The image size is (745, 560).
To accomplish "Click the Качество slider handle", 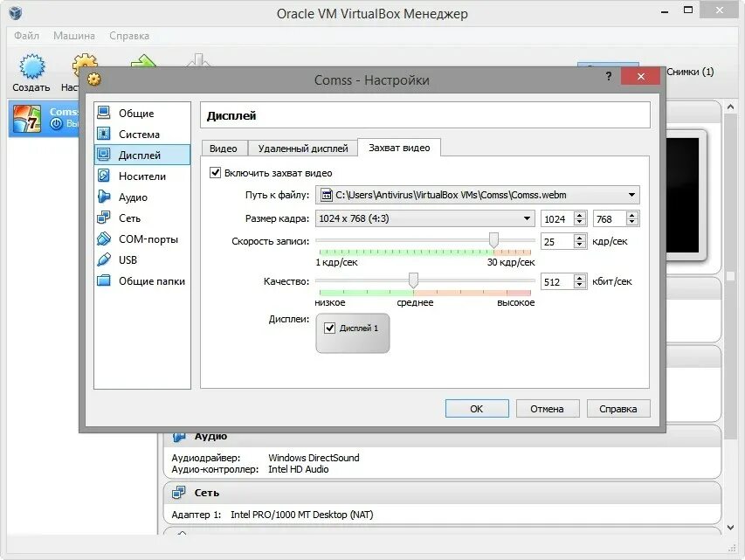I will (413, 280).
